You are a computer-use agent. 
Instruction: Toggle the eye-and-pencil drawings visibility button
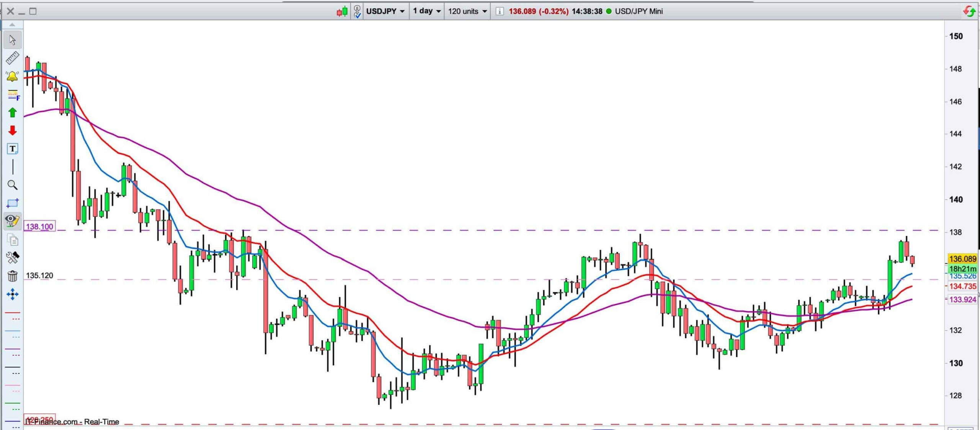point(12,221)
